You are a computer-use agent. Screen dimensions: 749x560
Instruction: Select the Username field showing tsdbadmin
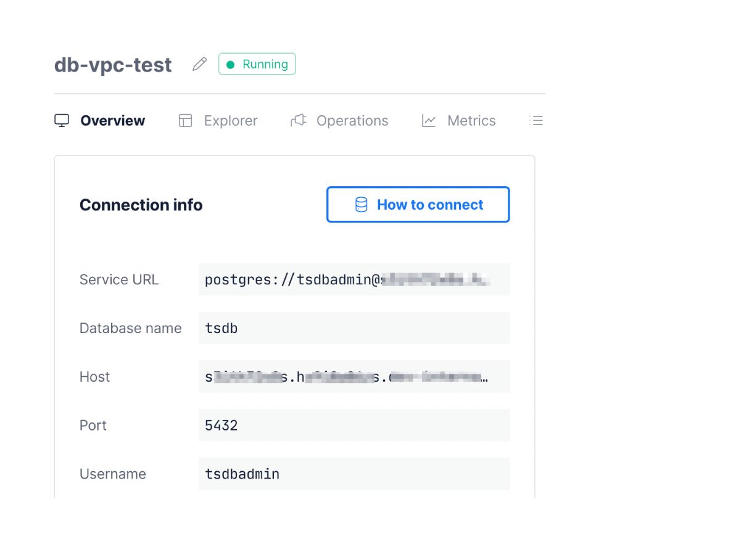(x=354, y=474)
